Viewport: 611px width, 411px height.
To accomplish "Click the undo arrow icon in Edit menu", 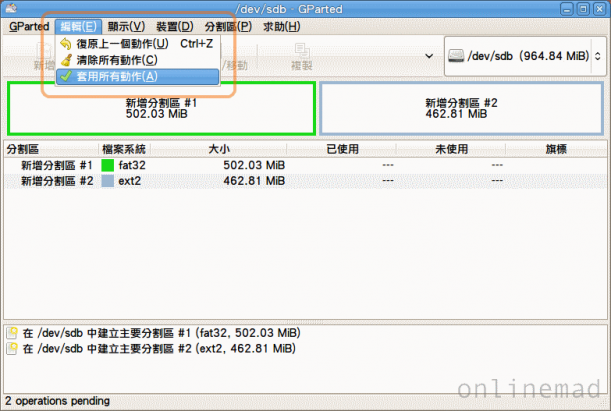I will 66,44.
